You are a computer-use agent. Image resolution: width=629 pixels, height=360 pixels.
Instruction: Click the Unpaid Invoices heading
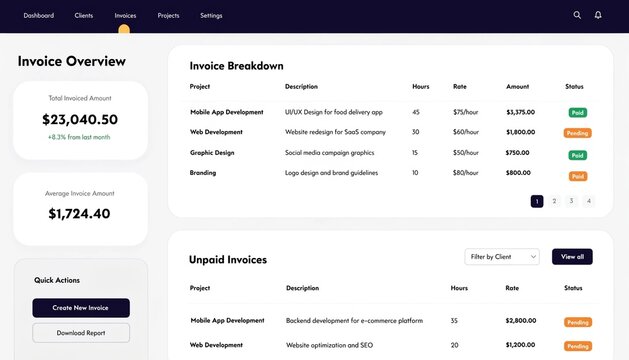pos(228,260)
